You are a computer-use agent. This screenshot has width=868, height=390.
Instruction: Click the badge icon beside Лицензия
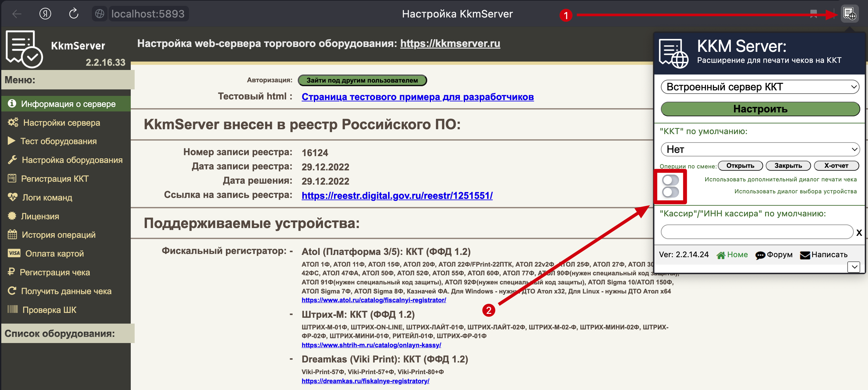(12, 216)
